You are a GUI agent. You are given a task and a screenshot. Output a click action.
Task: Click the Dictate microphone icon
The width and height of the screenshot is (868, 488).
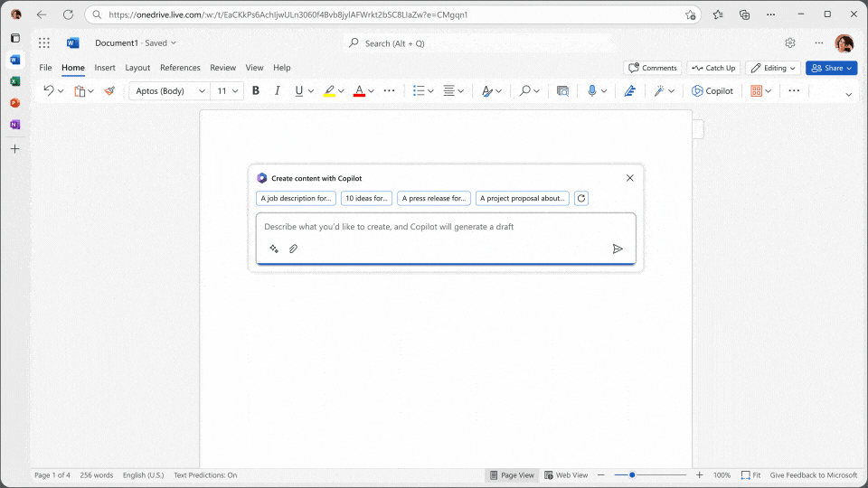592,90
